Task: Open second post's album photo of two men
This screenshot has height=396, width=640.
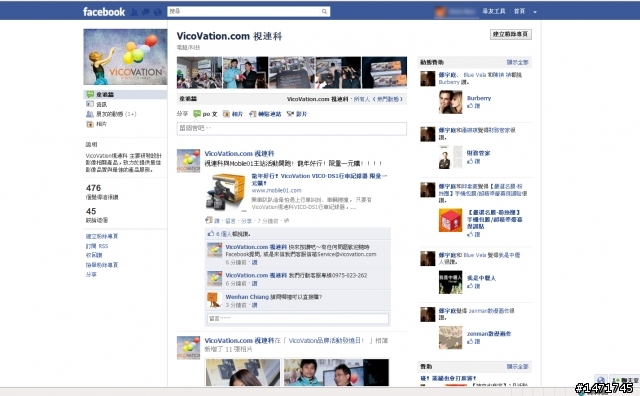Action: tap(336, 372)
